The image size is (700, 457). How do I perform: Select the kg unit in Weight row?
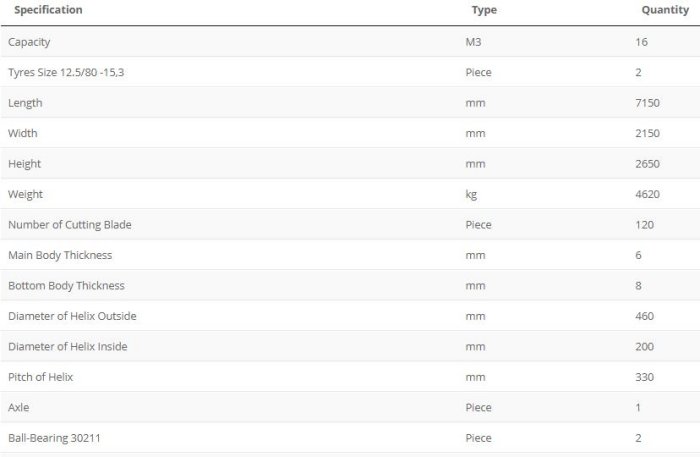[471, 194]
